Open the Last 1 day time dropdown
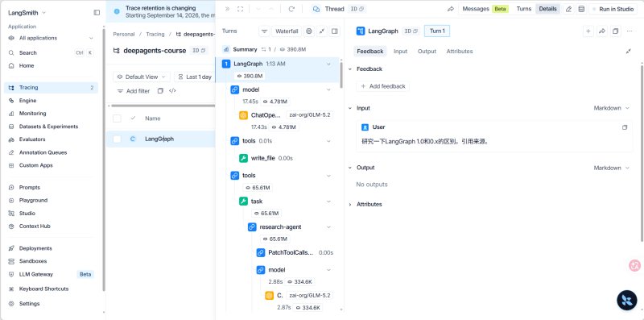The width and height of the screenshot is (644, 320). [195, 77]
